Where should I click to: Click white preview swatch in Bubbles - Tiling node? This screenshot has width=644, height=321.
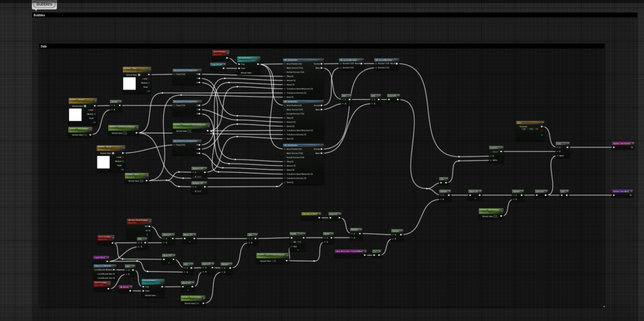point(129,83)
